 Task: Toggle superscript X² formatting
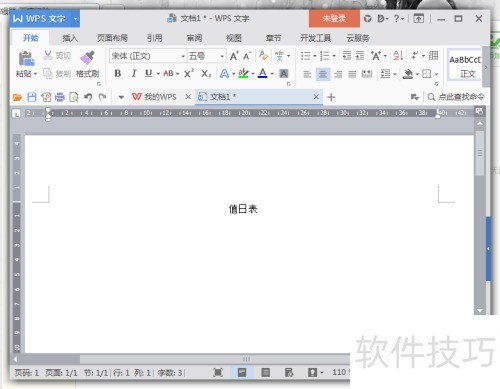click(189, 73)
